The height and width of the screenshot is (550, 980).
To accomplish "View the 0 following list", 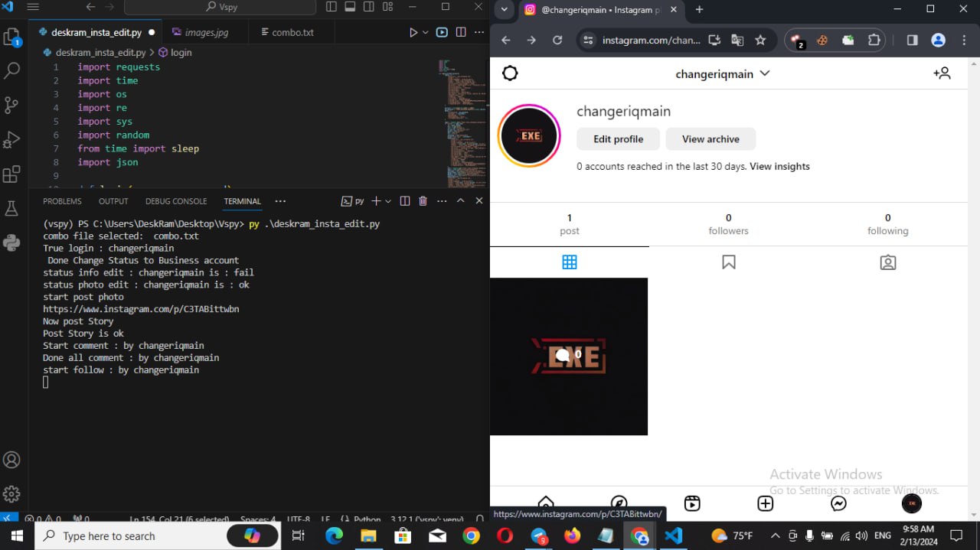I will pyautogui.click(x=888, y=224).
